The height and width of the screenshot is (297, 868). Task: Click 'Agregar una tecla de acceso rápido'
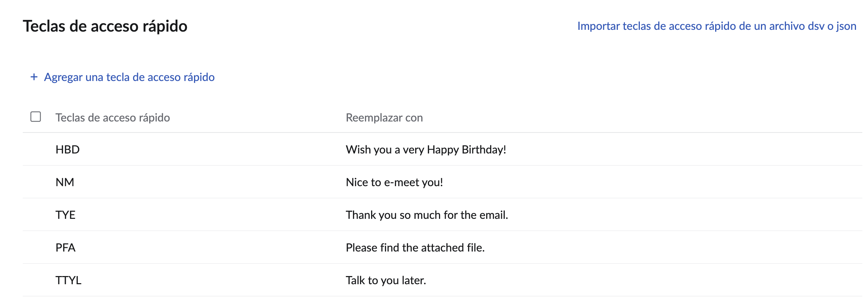[129, 77]
